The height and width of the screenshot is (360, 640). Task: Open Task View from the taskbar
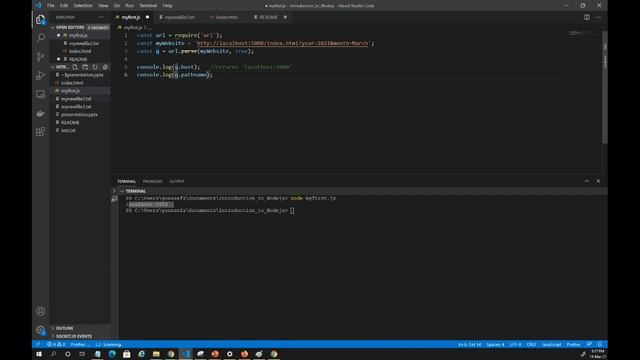tap(82, 354)
